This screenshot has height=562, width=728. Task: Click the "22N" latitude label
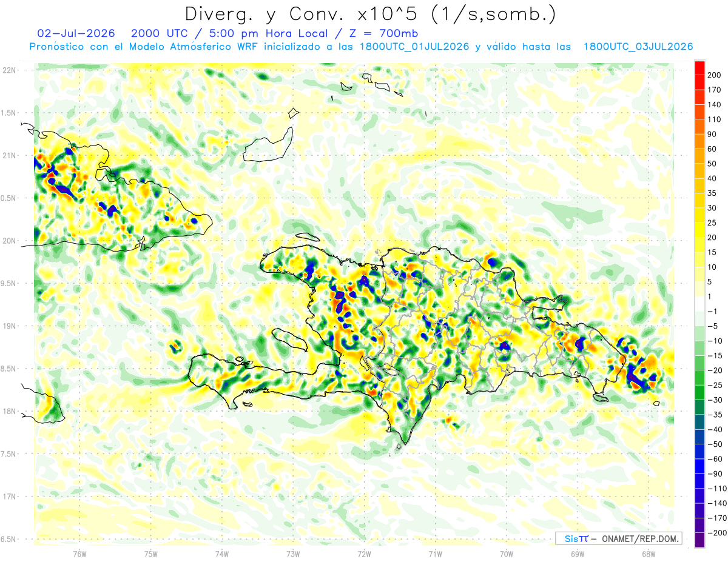(x=10, y=70)
